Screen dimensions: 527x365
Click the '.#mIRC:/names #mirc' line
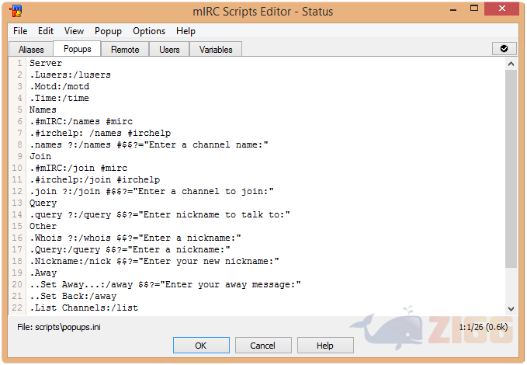coord(81,121)
